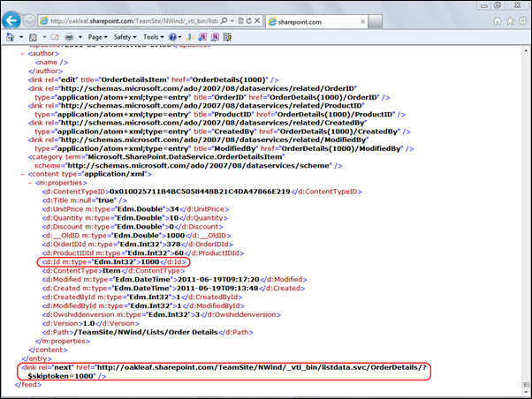The width and height of the screenshot is (532, 399).
Task: Click the d:Owshiddenversion 3 line
Action: click(x=161, y=314)
